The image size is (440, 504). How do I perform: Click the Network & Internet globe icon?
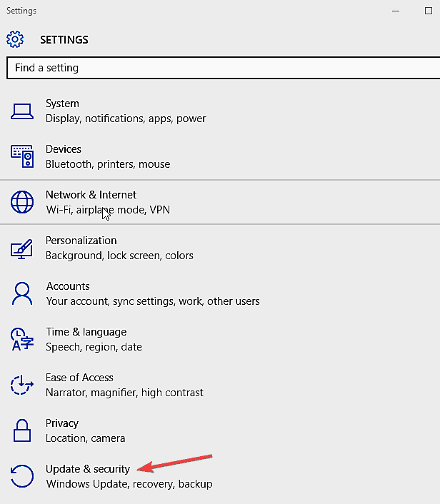point(22,202)
